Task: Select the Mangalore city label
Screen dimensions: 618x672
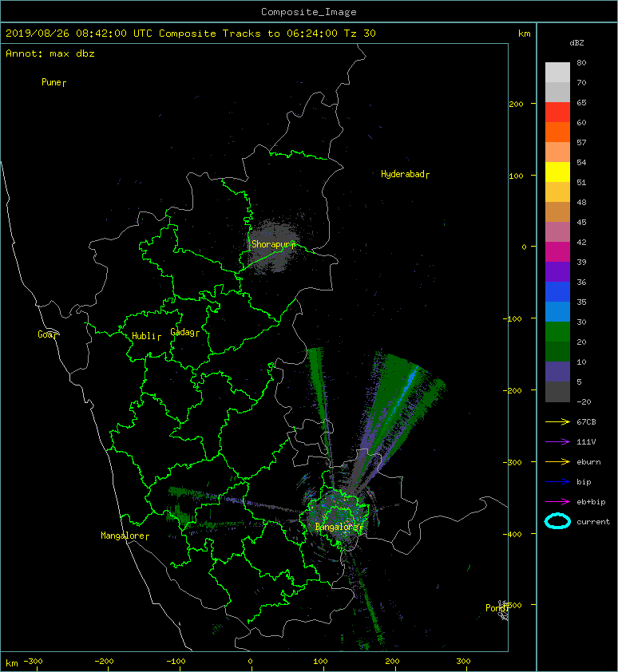Action: 123,536
